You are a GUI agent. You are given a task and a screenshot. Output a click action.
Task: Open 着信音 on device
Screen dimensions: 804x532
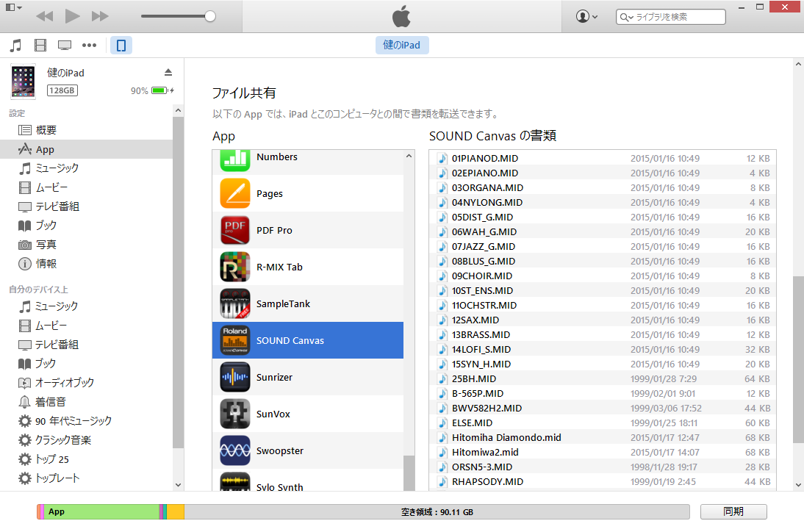point(86,402)
